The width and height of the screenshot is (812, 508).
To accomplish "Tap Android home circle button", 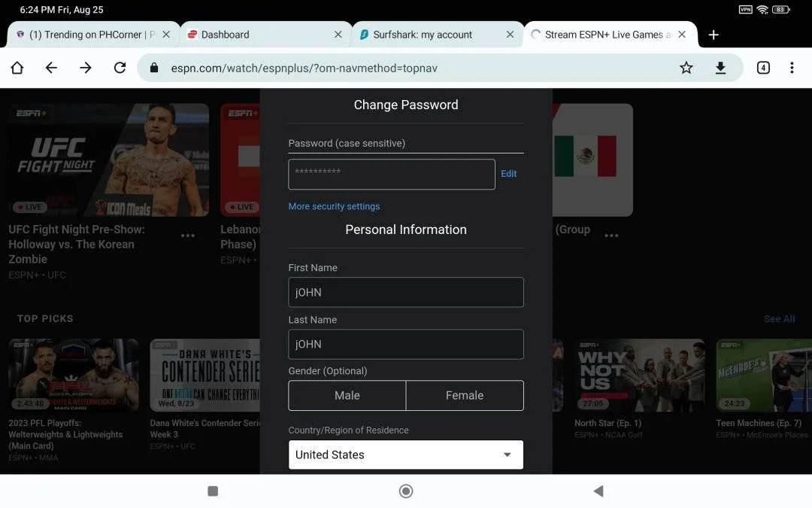I will point(406,491).
